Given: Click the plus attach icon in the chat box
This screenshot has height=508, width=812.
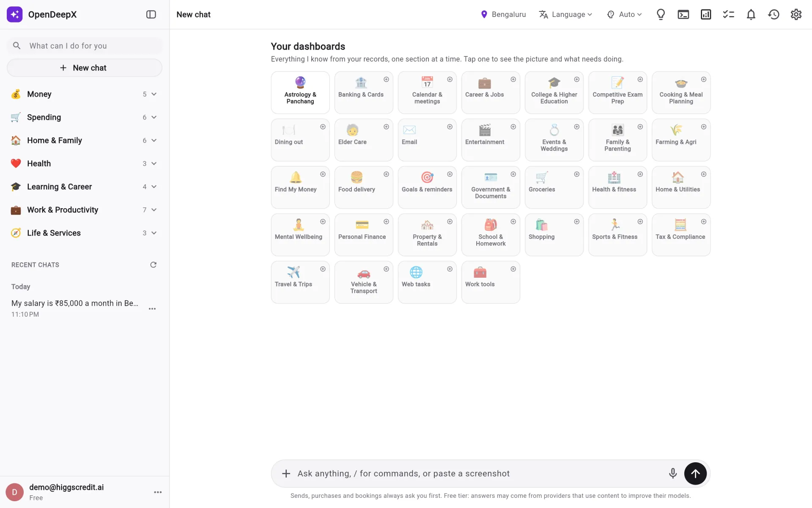Looking at the screenshot, I should 286,473.
